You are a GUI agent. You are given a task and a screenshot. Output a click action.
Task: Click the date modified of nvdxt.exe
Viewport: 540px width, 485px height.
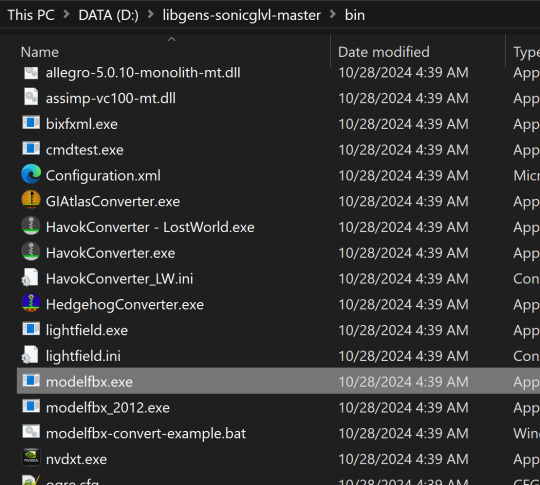click(403, 459)
